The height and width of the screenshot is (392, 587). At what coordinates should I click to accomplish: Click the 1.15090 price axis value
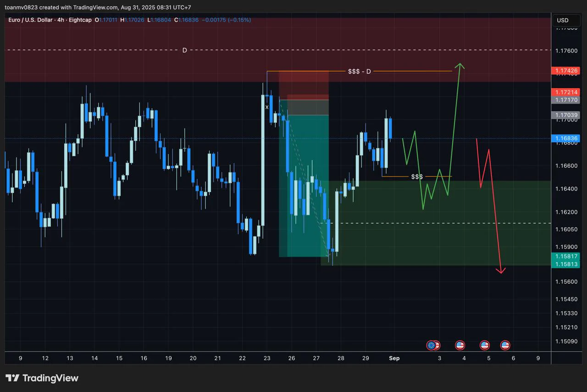[x=566, y=341]
